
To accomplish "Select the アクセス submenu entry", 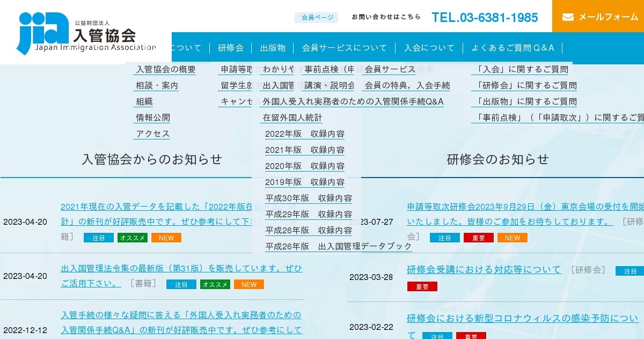I will pyautogui.click(x=152, y=133).
